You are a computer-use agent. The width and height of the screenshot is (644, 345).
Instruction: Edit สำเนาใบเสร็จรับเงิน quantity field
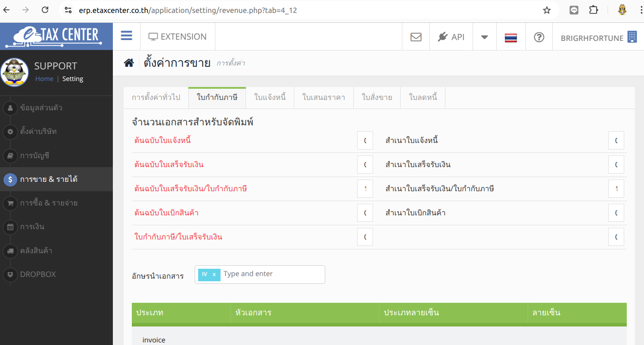click(x=616, y=165)
